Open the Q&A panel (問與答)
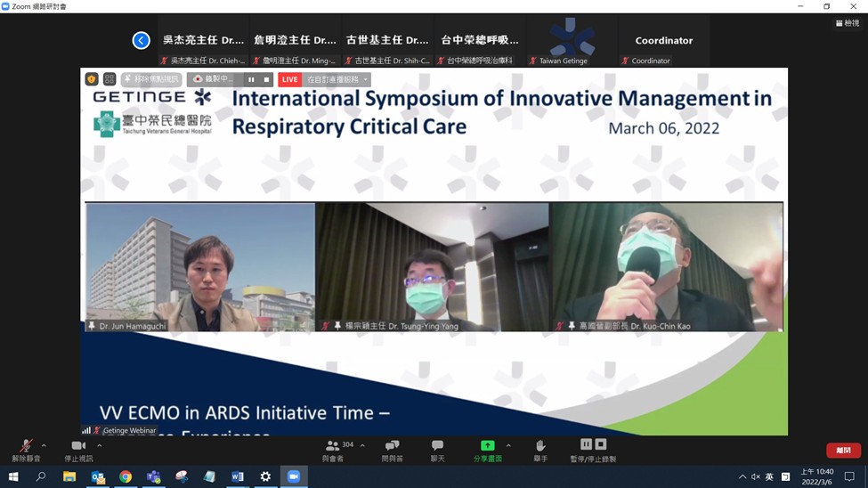 (393, 451)
